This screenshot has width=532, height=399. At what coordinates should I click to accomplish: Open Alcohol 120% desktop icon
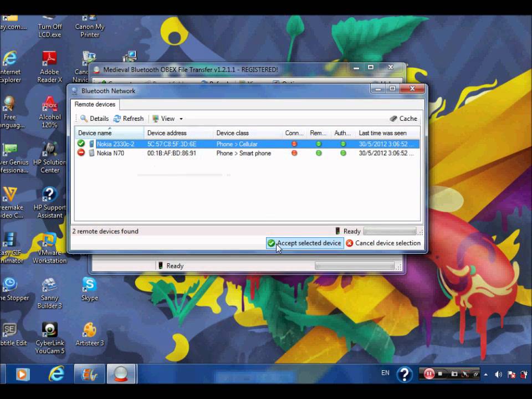pos(49,112)
